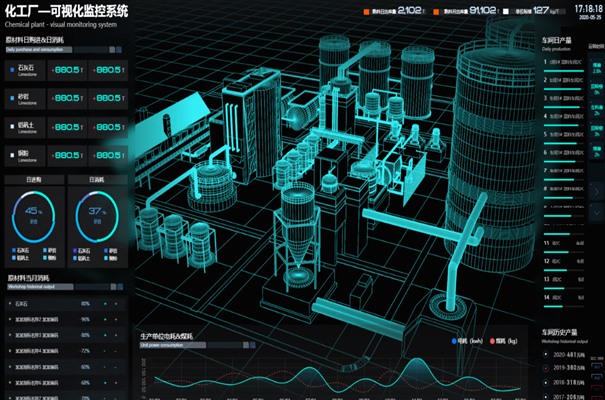Select the 2019 workshop history entry
The image size is (605, 400).
click(x=564, y=368)
